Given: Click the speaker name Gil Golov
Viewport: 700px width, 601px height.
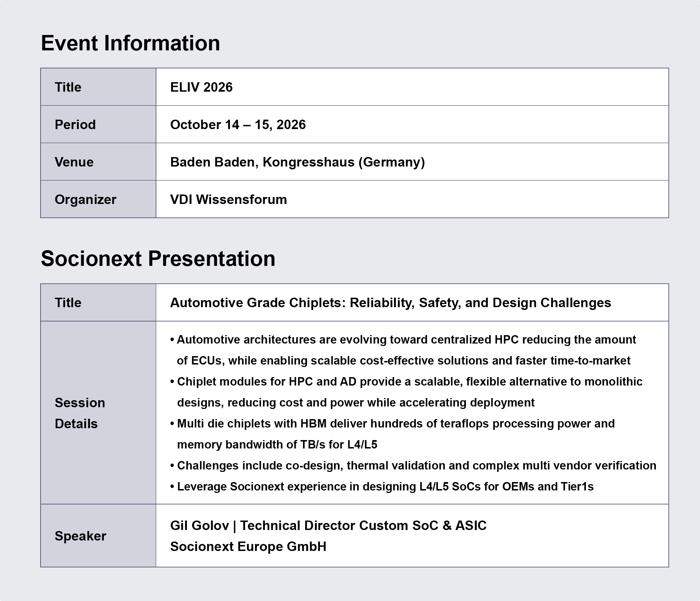Looking at the screenshot, I should click(x=199, y=525).
